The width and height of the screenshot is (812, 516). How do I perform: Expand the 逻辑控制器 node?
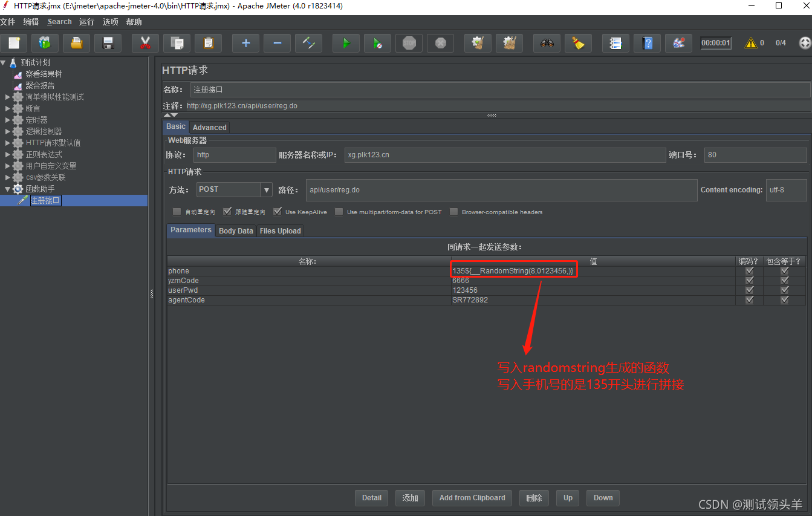8,131
